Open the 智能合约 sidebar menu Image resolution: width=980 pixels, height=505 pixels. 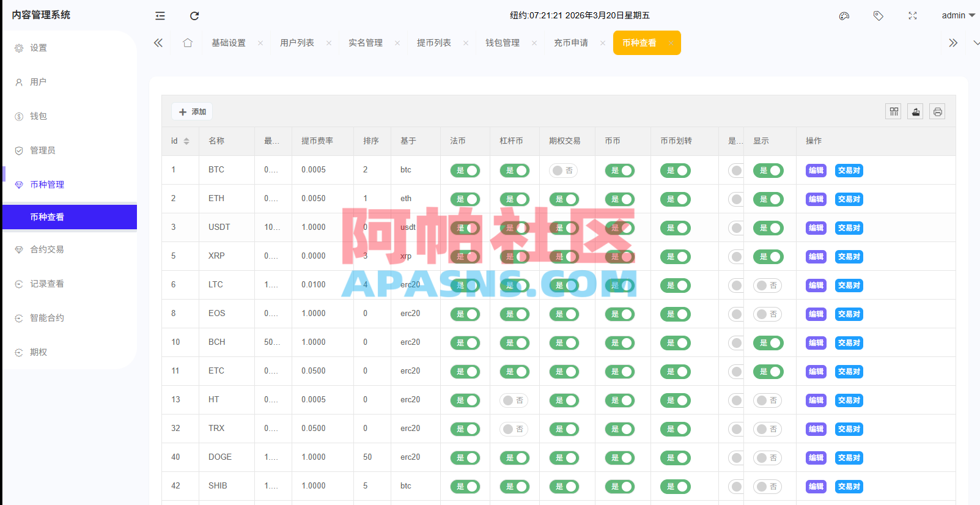70,318
